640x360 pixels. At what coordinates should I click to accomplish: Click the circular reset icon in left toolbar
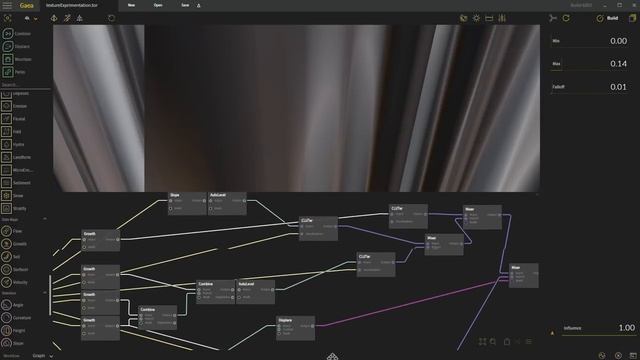(x=111, y=18)
